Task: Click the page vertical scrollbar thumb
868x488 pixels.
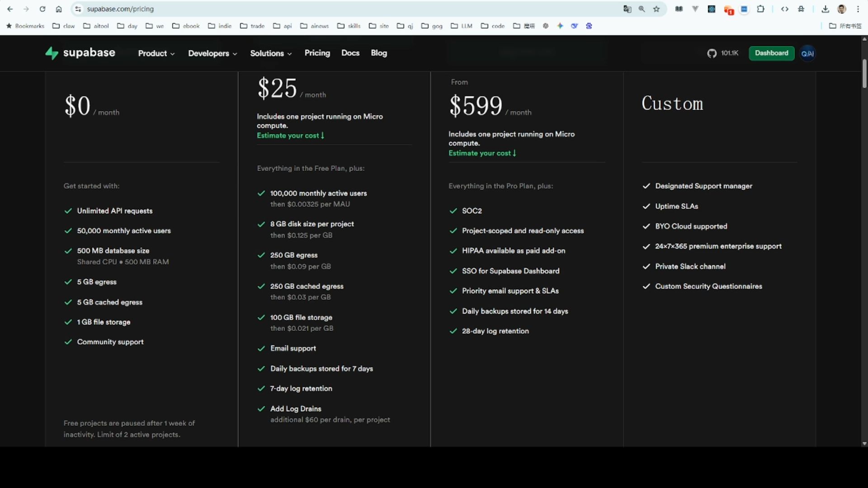Action: 864,73
